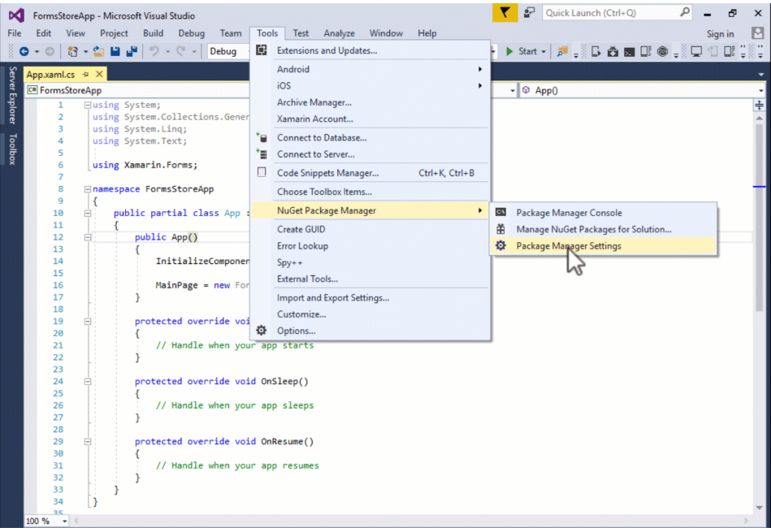This screenshot has height=532, width=771.
Task: Click the monitor icon in the iOS toolbar
Action: (x=696, y=51)
